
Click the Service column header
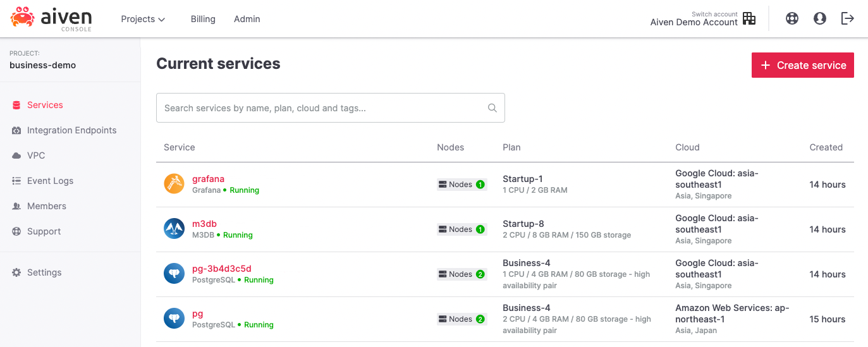[179, 147]
